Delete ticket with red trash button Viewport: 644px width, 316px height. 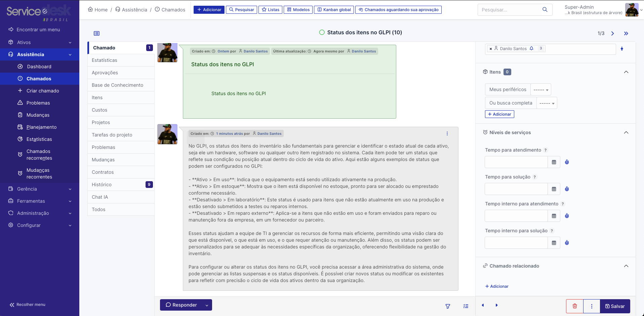pos(575,306)
